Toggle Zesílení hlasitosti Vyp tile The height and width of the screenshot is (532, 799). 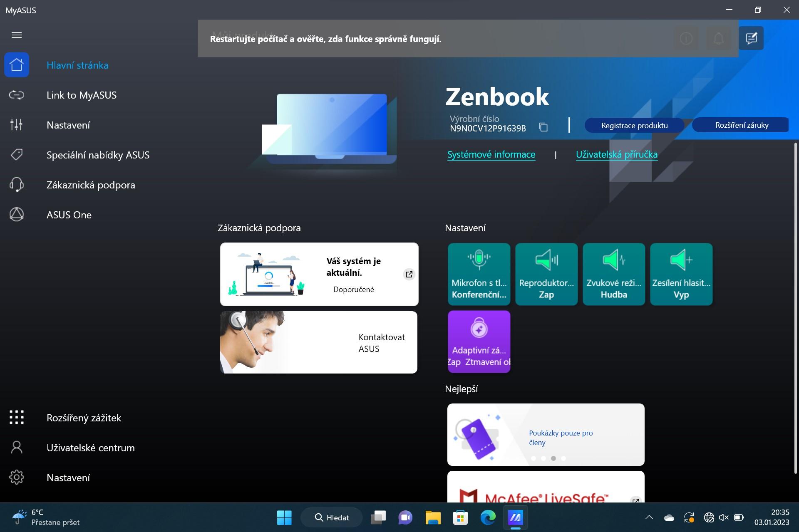click(x=681, y=274)
